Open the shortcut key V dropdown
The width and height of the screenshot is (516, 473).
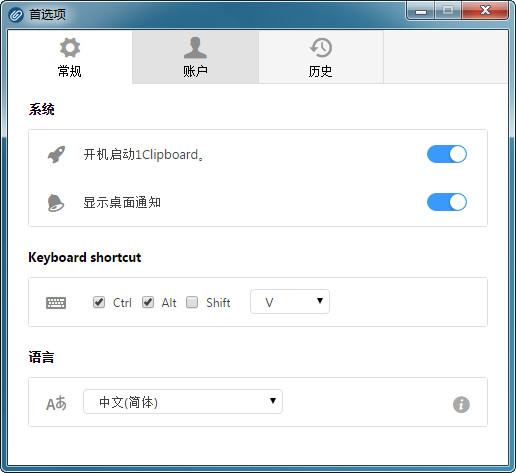click(290, 302)
